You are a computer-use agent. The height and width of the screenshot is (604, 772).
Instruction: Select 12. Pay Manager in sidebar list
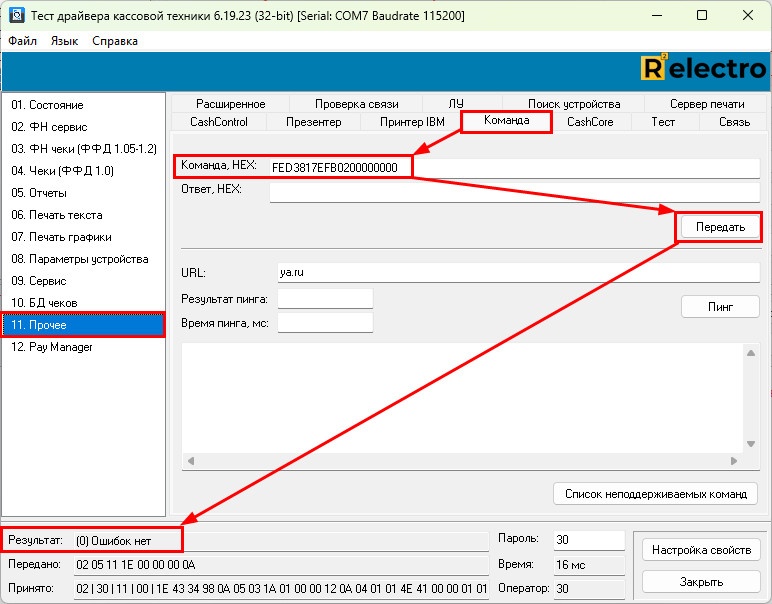pyautogui.click(x=52, y=347)
